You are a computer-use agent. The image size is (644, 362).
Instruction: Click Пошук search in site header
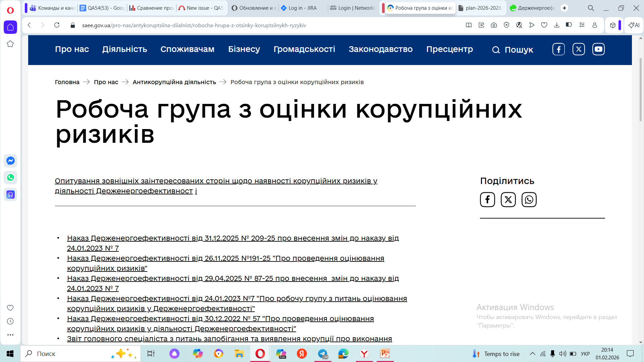click(513, 50)
